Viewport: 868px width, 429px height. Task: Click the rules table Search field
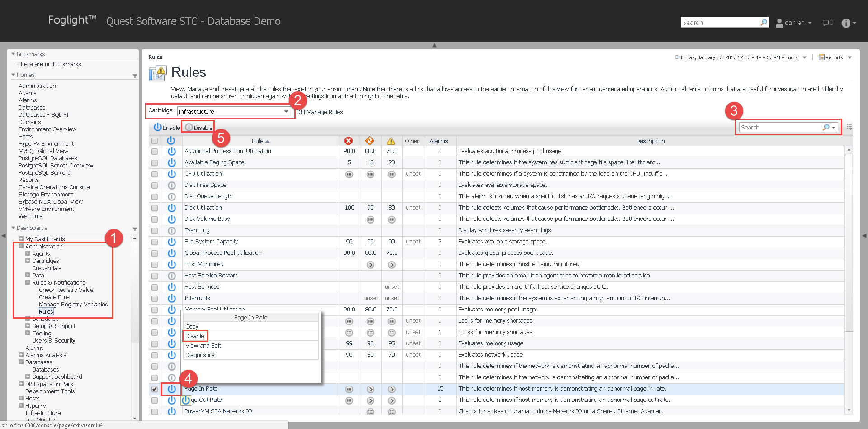pyautogui.click(x=780, y=128)
